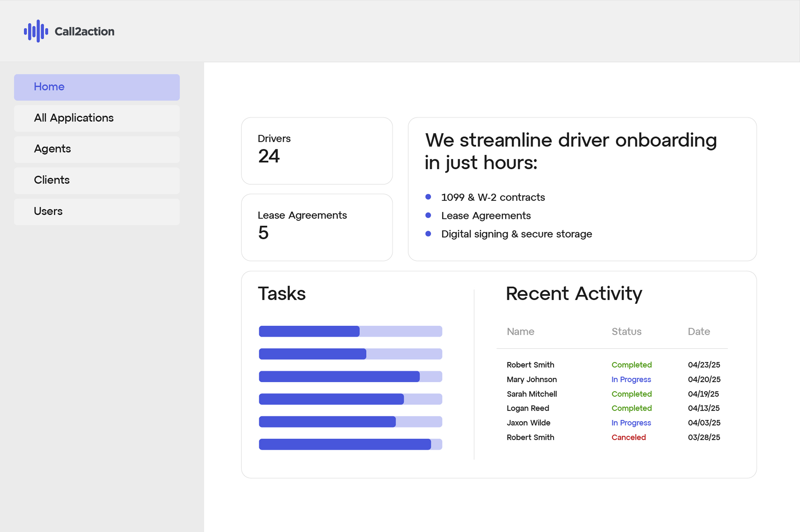Screen dimensions: 800x532
Task: Click the Tasks panel heading
Action: 281,293
